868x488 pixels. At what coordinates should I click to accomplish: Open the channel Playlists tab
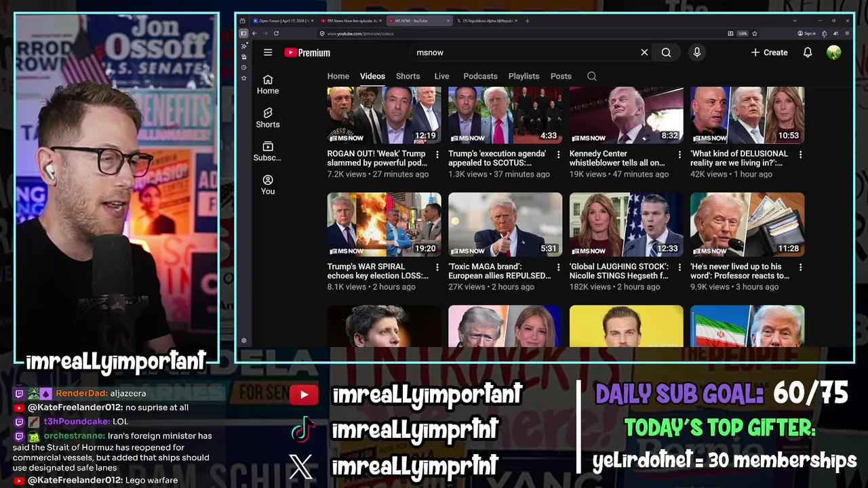(x=524, y=76)
